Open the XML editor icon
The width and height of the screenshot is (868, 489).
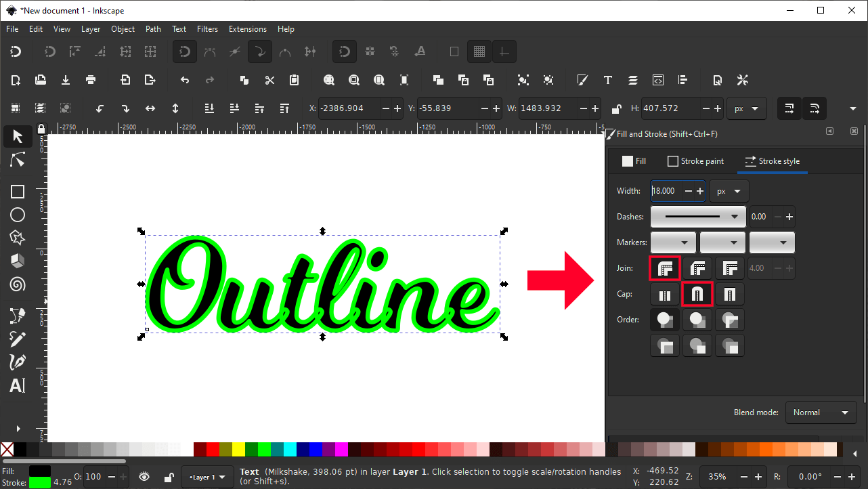pyautogui.click(x=657, y=80)
